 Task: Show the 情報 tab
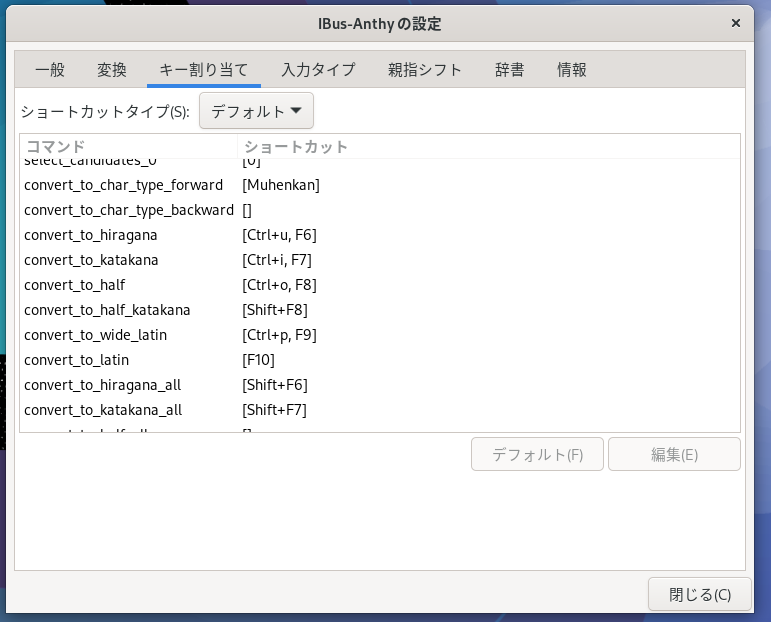571,70
